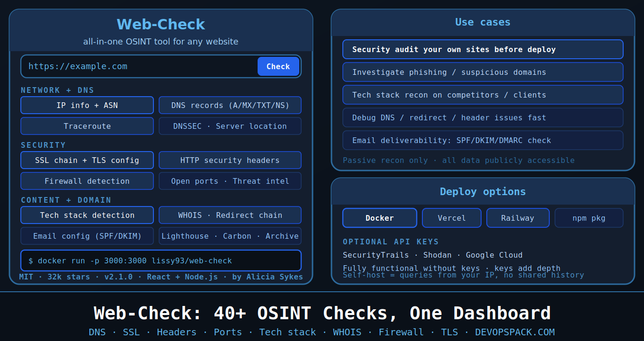Choose the Traceroute check

(x=87, y=126)
